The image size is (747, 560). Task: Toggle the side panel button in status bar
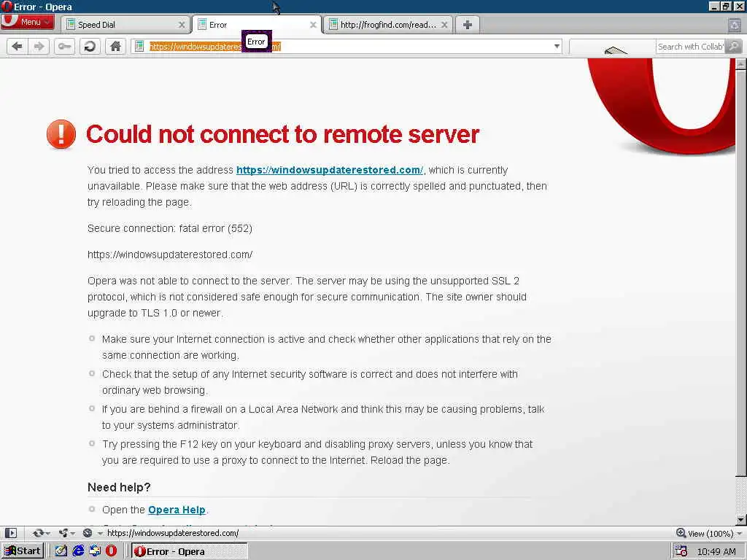tap(11, 533)
